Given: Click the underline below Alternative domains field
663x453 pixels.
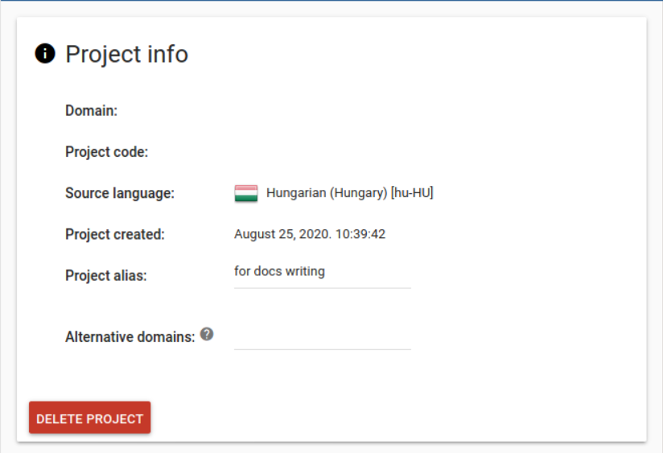Looking at the screenshot, I should pyautogui.click(x=322, y=349).
